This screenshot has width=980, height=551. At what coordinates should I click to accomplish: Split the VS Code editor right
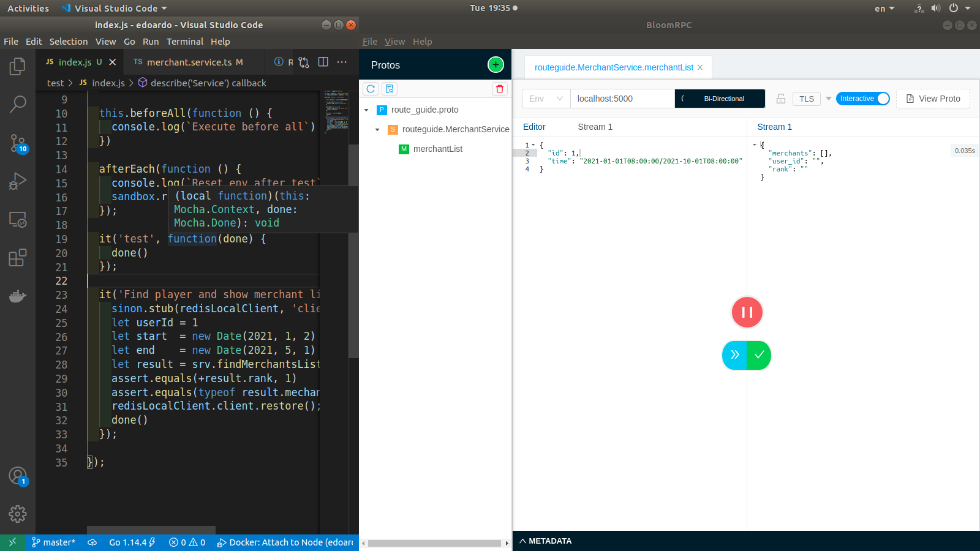point(323,62)
